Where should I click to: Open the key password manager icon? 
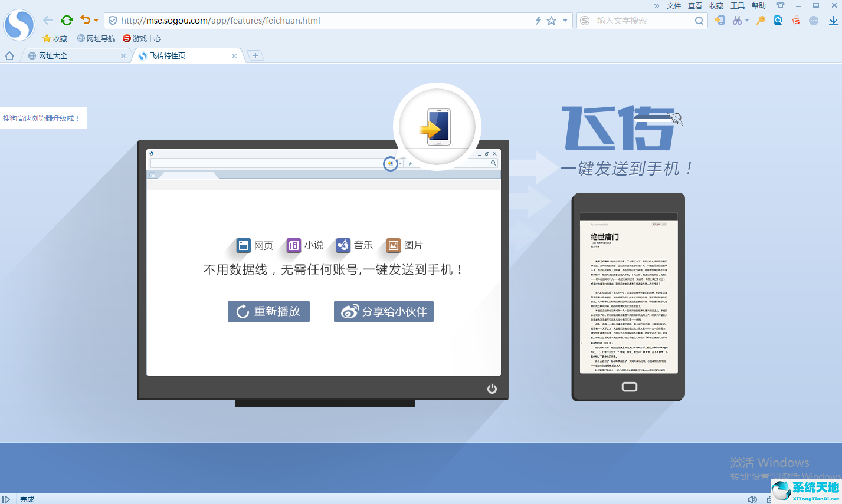[x=761, y=21]
